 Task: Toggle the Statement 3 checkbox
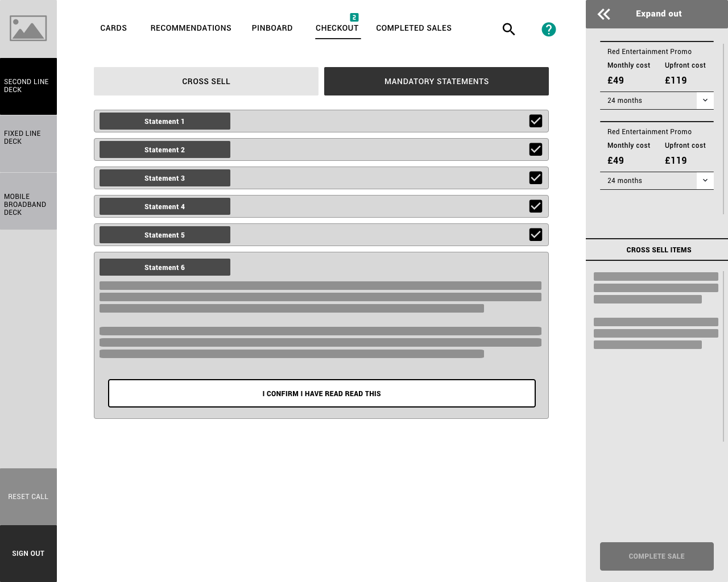pos(536,178)
